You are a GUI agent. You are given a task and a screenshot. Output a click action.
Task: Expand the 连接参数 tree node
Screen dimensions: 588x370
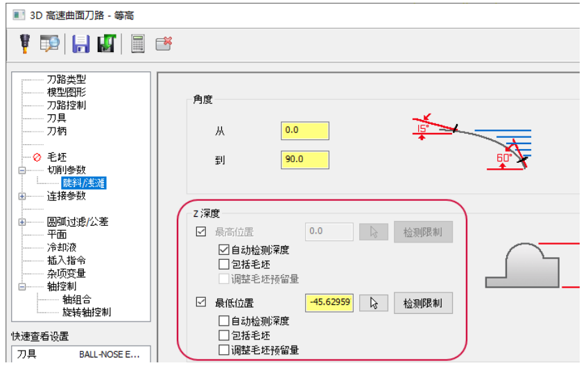coord(22,196)
